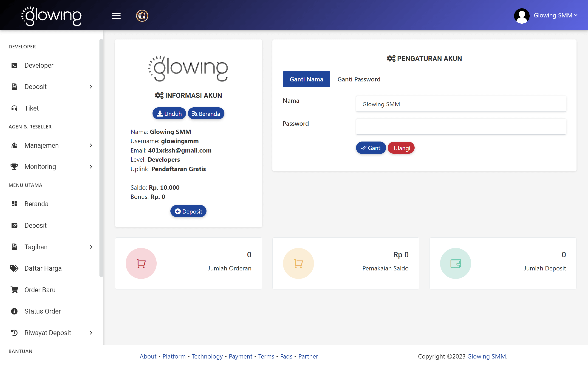Click the Monitoring trophy icon
The height and width of the screenshot is (367, 588).
coord(14,167)
